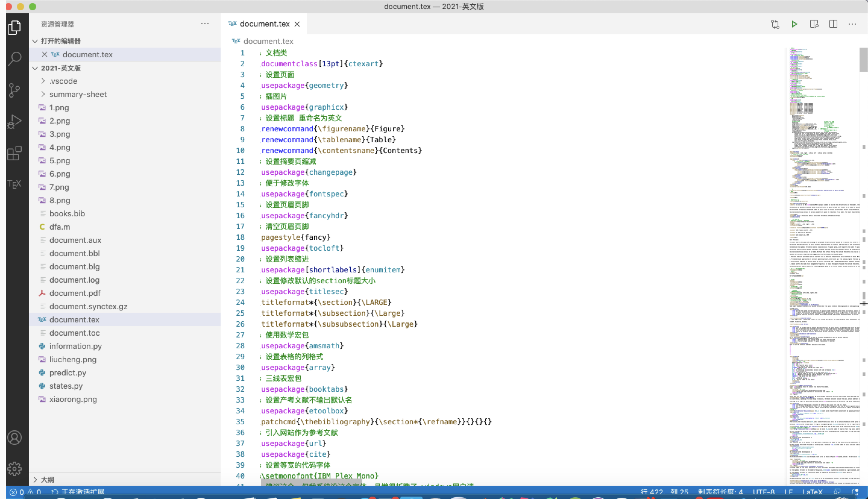
Task: Click the LF end-of-line indicator
Action: [x=788, y=492]
